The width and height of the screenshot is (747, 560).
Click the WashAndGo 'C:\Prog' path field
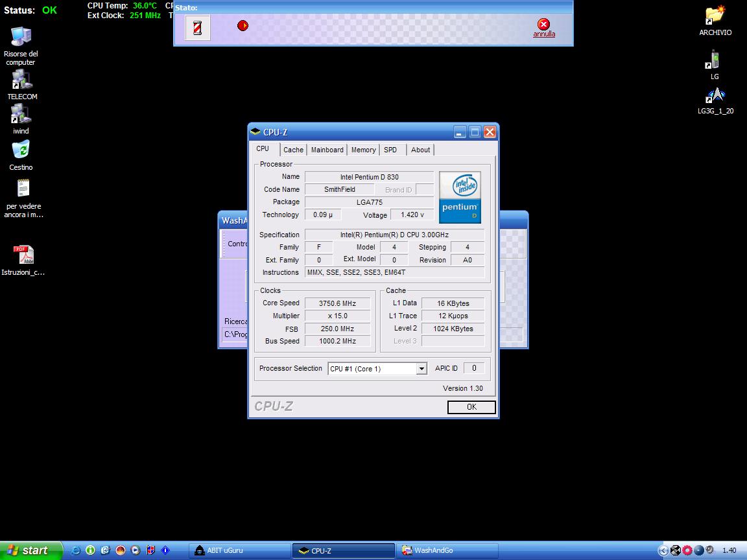pos(235,334)
